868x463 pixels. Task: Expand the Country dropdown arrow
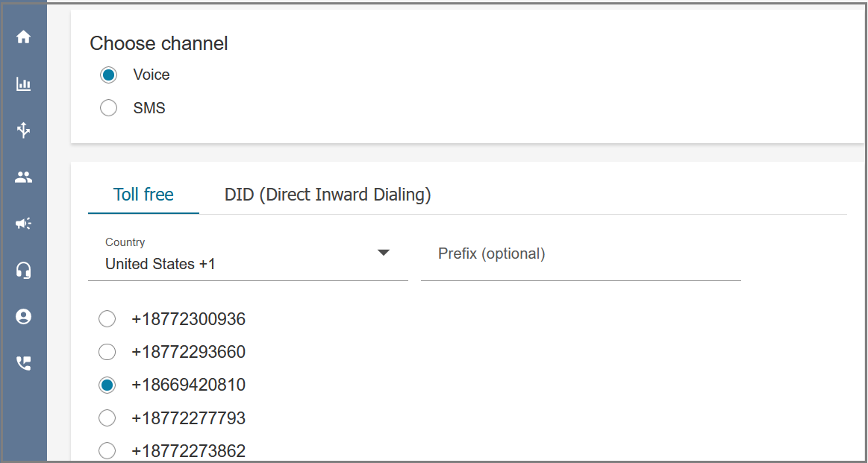coord(384,253)
